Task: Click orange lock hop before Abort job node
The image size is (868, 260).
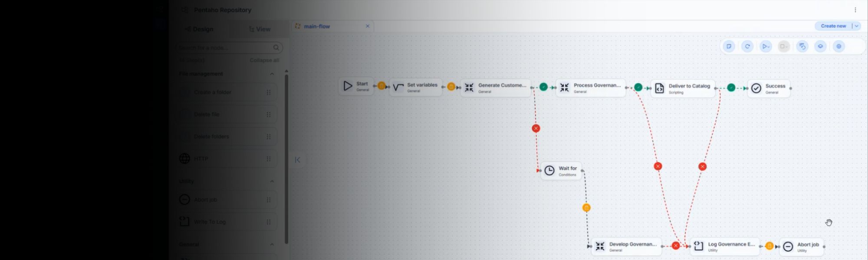Action: pos(769,246)
